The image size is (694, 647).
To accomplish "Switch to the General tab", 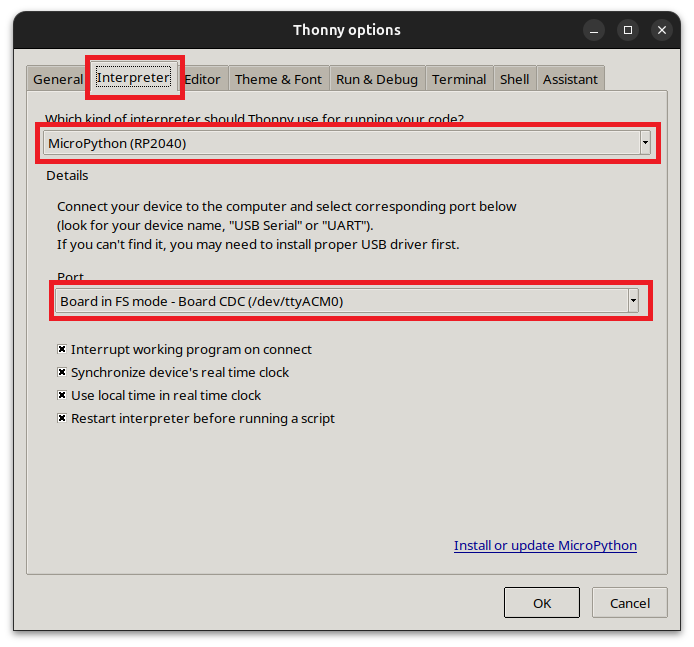I will [58, 79].
